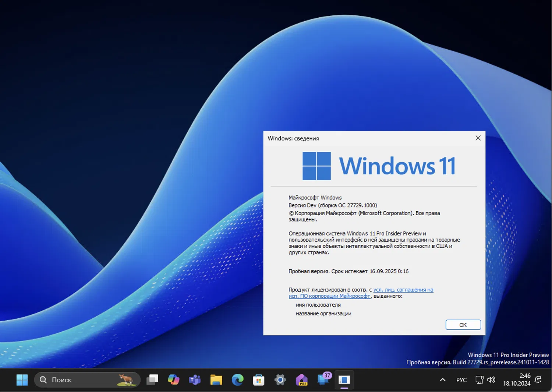Toggle do not disturb via notification bell
Viewport: 552px width, 392px height.
pos(538,379)
